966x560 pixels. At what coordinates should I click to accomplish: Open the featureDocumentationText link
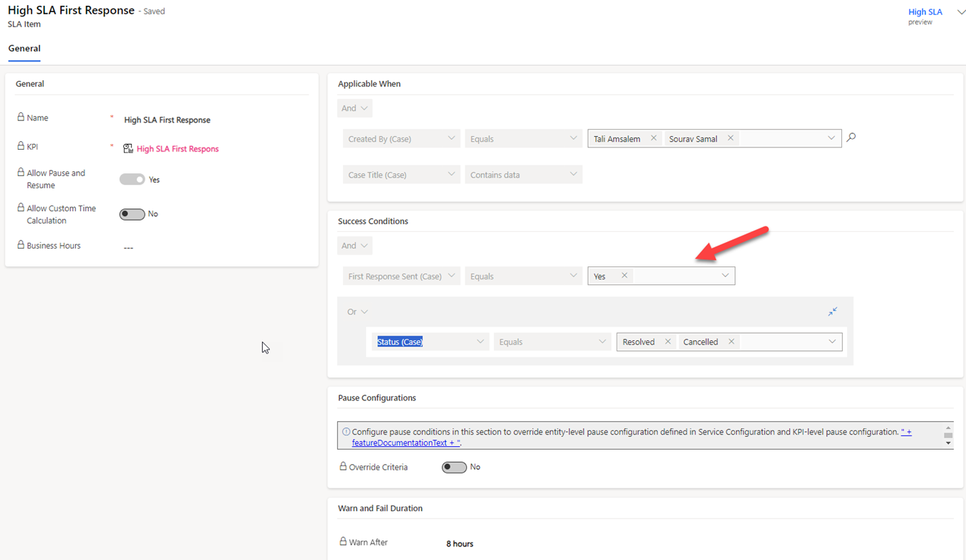(405, 443)
